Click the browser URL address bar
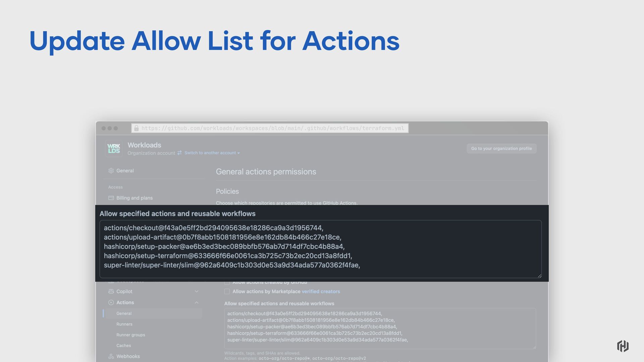The width and height of the screenshot is (644, 362). coord(270,128)
